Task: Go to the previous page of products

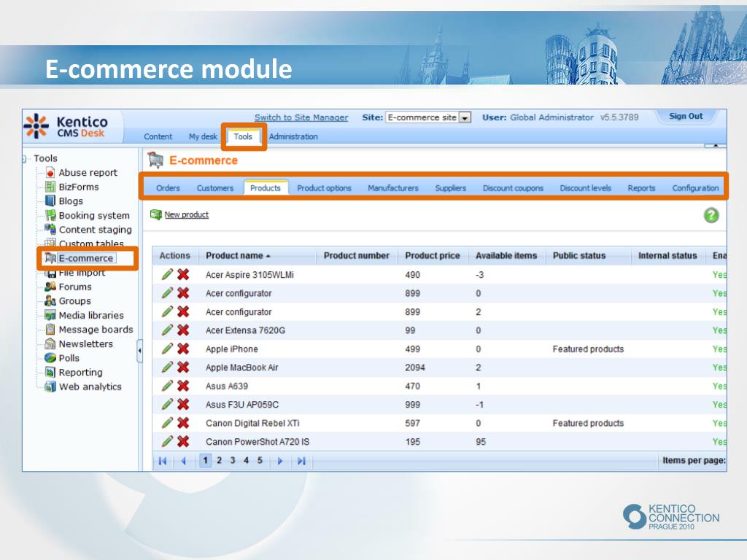Action: pyautogui.click(x=183, y=461)
